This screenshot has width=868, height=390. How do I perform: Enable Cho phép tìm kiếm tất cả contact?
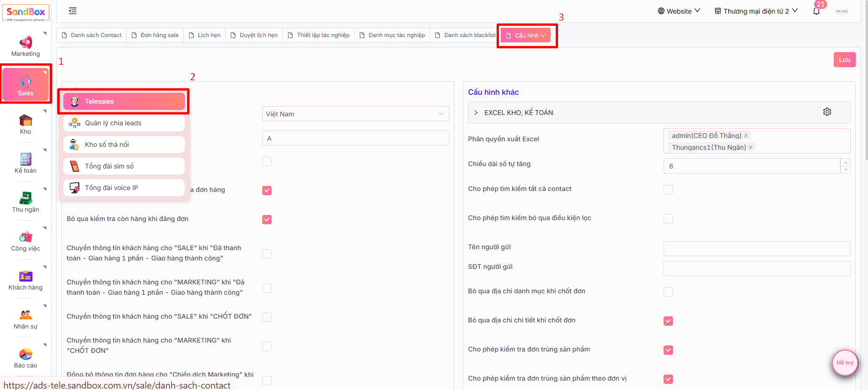[x=668, y=190]
